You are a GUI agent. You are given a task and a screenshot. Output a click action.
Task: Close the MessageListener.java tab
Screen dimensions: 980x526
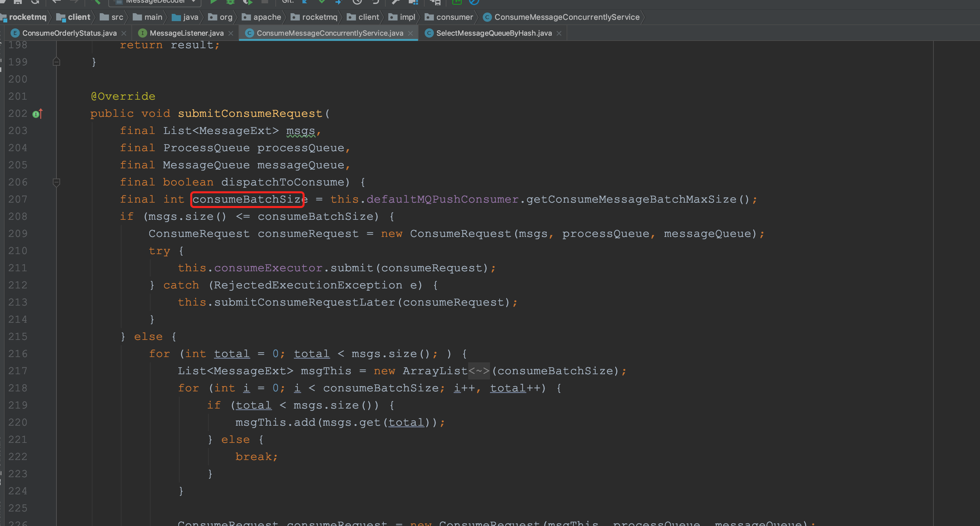230,33
